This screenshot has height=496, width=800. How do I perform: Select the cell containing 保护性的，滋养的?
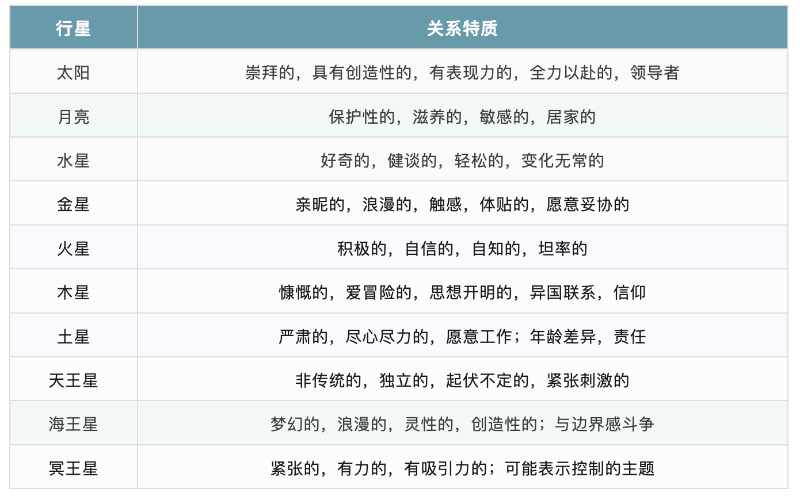click(x=462, y=117)
